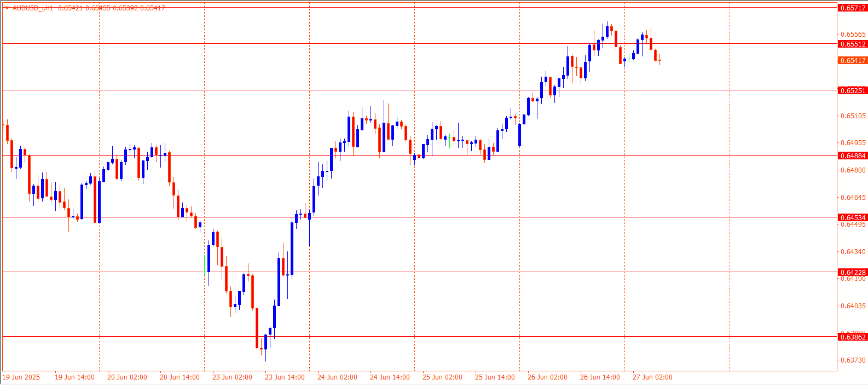The image size is (868, 385).
Task: Click the 0.63730 price scale value
Action: 853,360
